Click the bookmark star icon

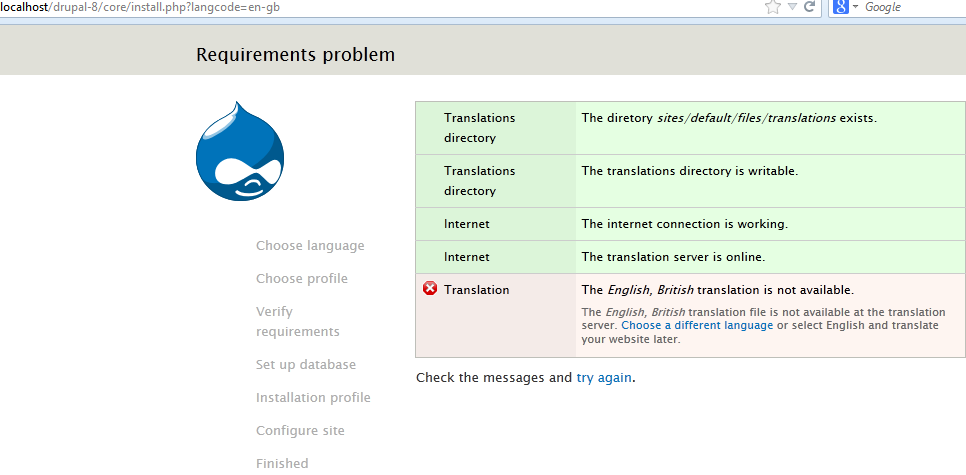coord(772,7)
